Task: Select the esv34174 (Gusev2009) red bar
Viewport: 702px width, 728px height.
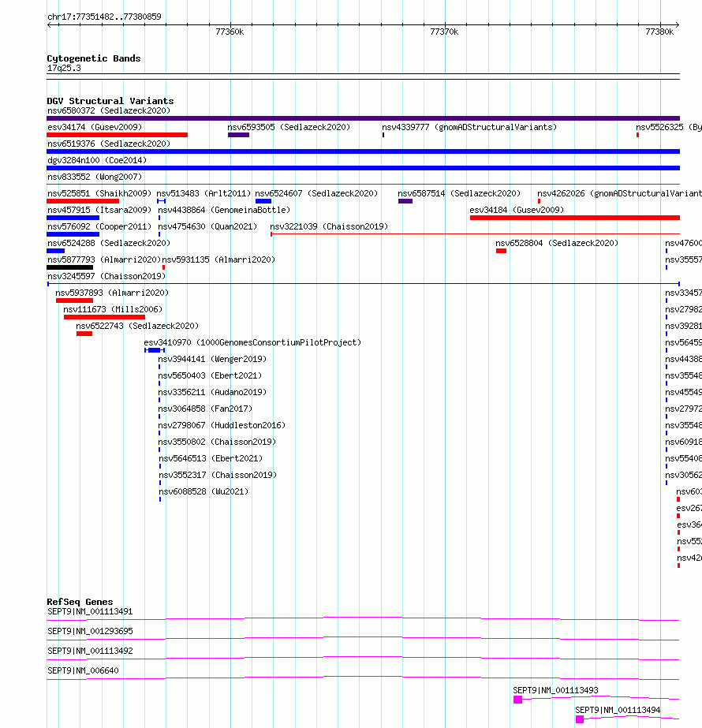Action: tap(117, 135)
